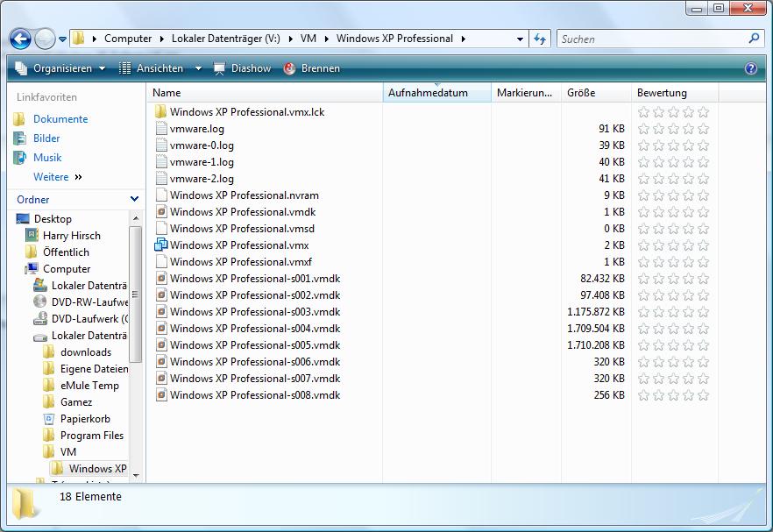Click the search magnifier icon

pyautogui.click(x=754, y=39)
